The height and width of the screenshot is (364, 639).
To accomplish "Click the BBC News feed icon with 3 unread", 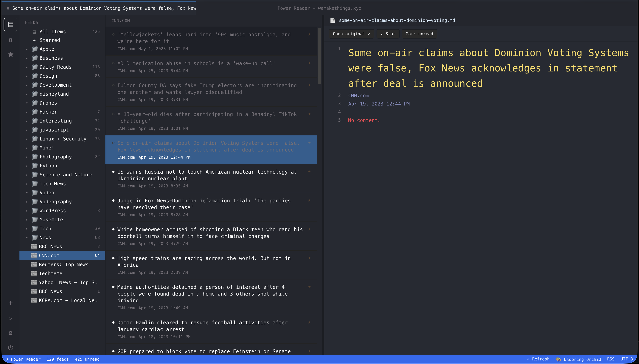I will point(34,247).
